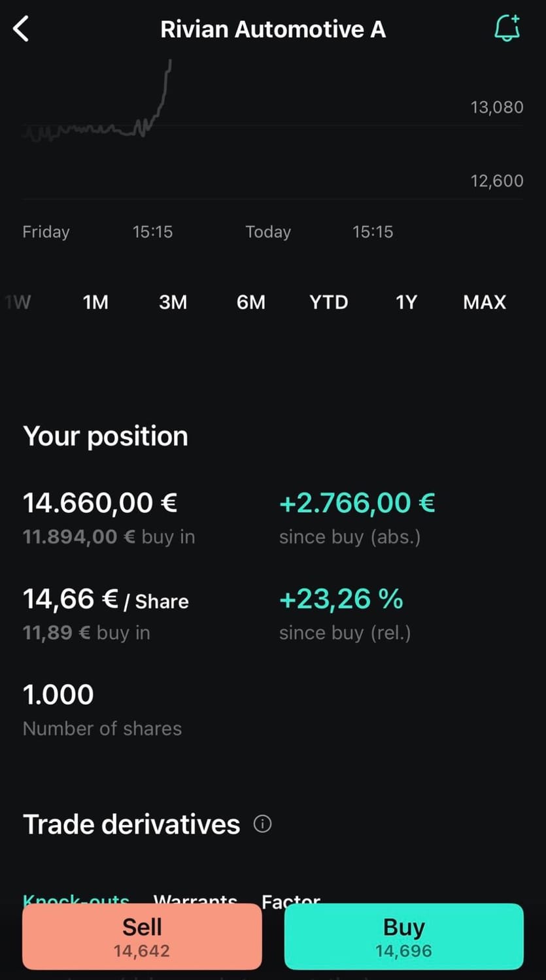Open the Factor derivatives tab

[x=291, y=900]
